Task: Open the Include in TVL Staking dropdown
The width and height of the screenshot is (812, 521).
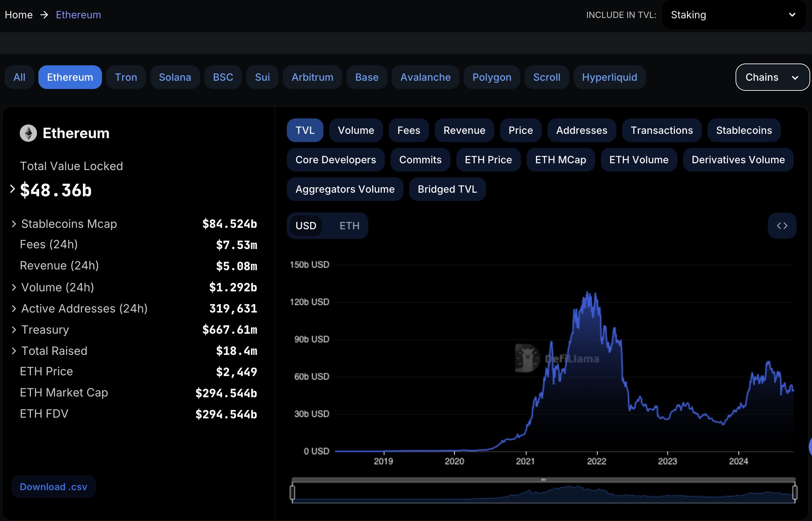Action: coord(733,15)
